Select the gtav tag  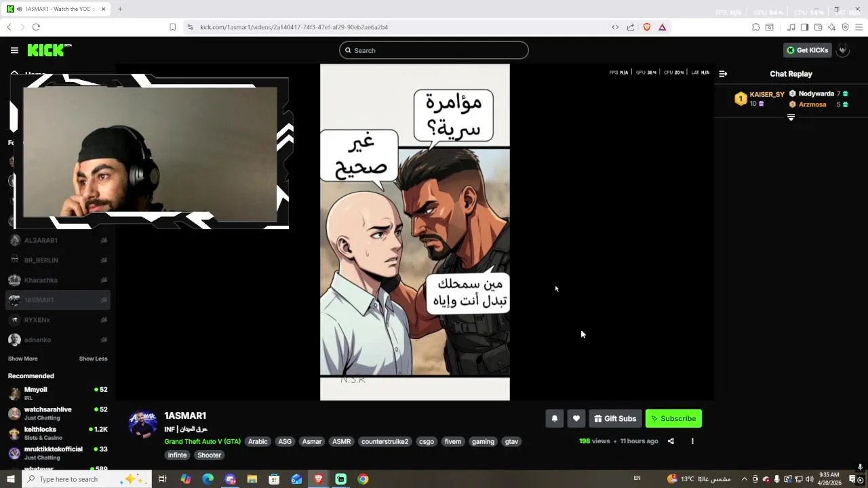pyautogui.click(x=511, y=441)
